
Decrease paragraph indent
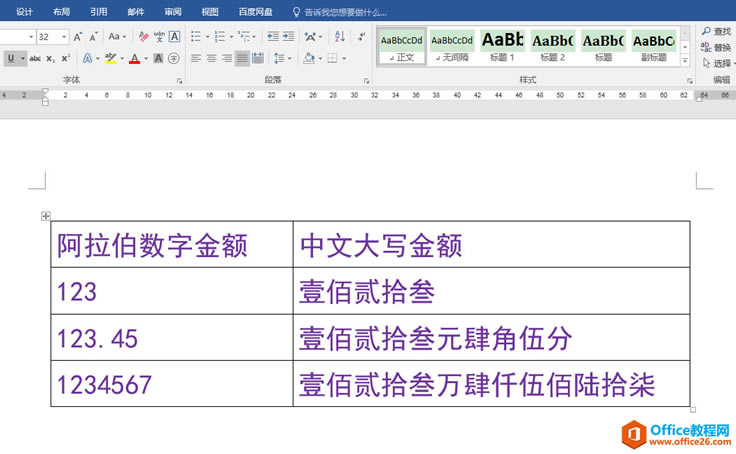(x=273, y=37)
